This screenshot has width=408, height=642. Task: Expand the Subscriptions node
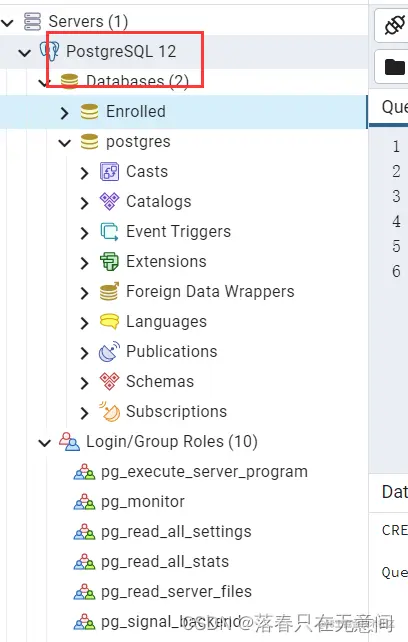click(x=84, y=413)
